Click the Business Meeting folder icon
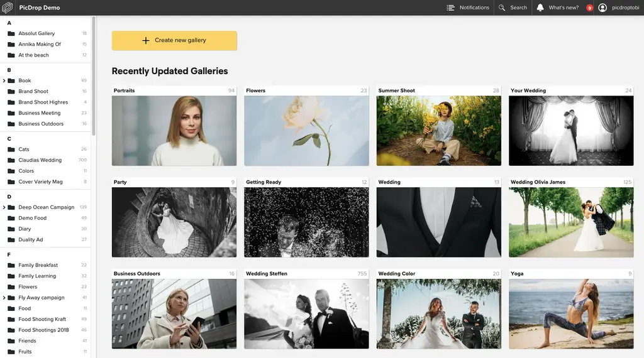The height and width of the screenshot is (358, 644). 11,113
